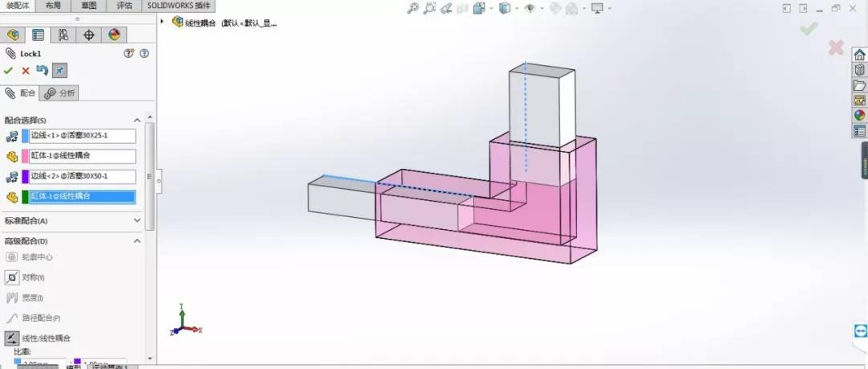Click the 边线<1>@活塞30X25-1 selection field
This screenshot has height=369, width=868.
click(82, 136)
